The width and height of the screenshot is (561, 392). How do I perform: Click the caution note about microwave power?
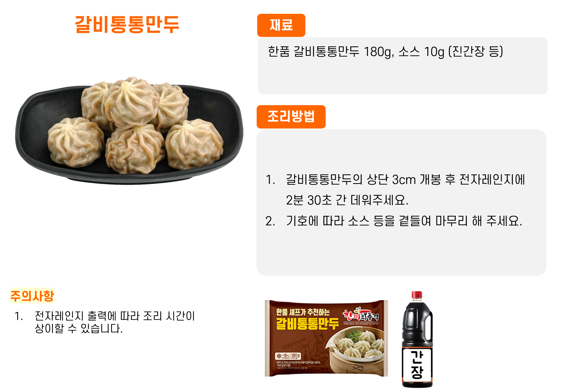click(105, 322)
